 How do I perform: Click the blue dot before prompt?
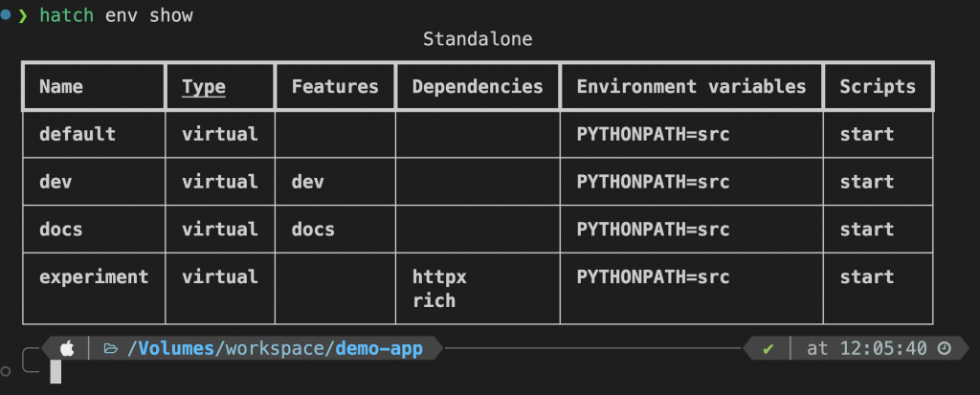[x=7, y=16]
